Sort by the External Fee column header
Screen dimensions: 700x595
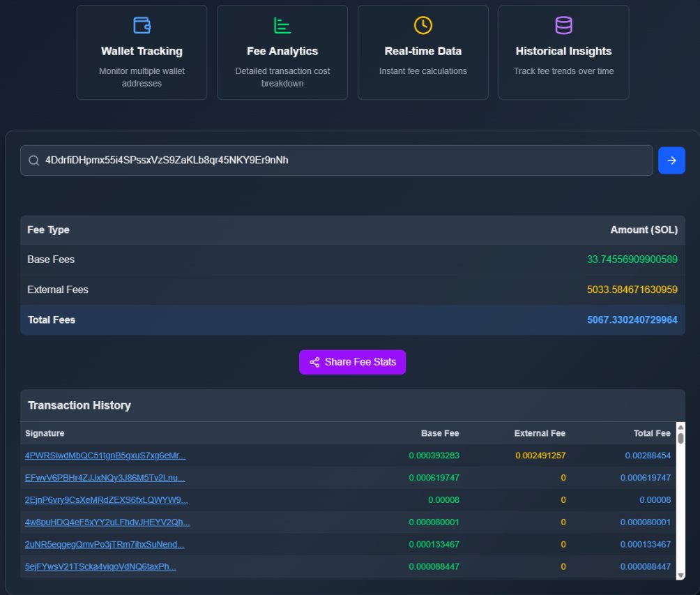(540, 432)
